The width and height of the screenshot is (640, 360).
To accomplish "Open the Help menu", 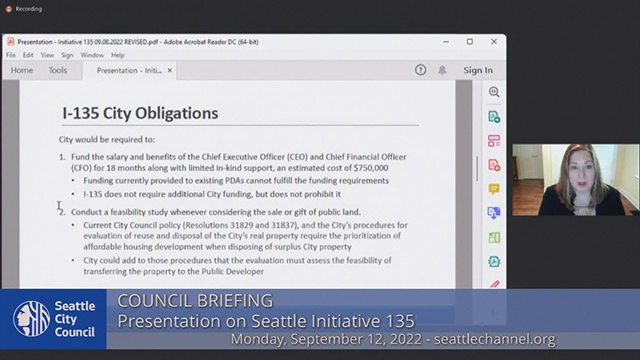I will [x=118, y=55].
